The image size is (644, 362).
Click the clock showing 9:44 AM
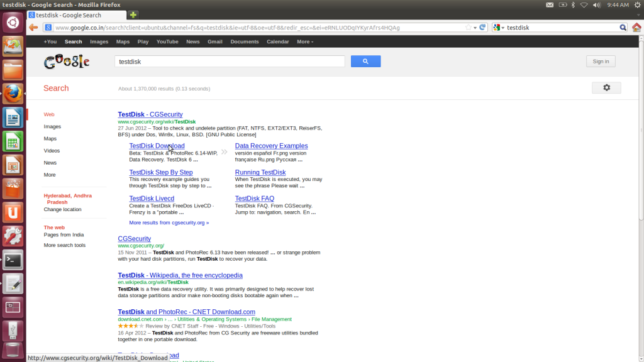(618, 5)
